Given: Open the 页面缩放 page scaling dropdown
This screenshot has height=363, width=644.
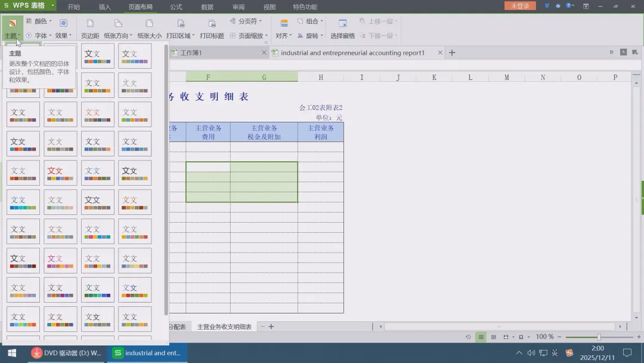Looking at the screenshot, I should (249, 36).
